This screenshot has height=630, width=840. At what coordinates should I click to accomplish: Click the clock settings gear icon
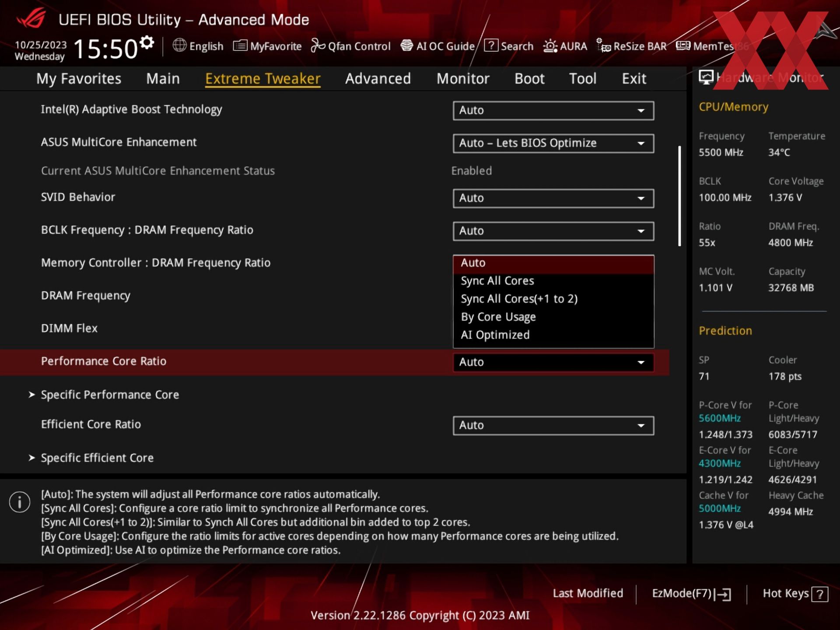(147, 42)
